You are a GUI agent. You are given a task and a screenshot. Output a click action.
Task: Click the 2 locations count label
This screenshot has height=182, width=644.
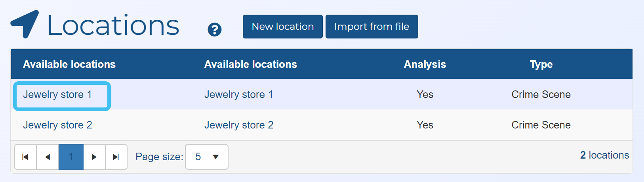[604, 155]
